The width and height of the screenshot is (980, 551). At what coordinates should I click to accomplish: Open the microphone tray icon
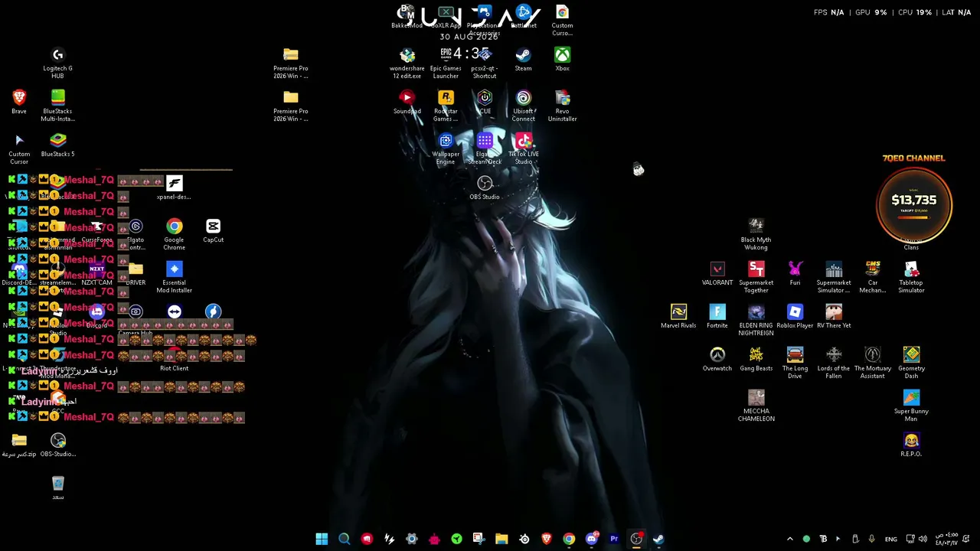[x=871, y=539]
